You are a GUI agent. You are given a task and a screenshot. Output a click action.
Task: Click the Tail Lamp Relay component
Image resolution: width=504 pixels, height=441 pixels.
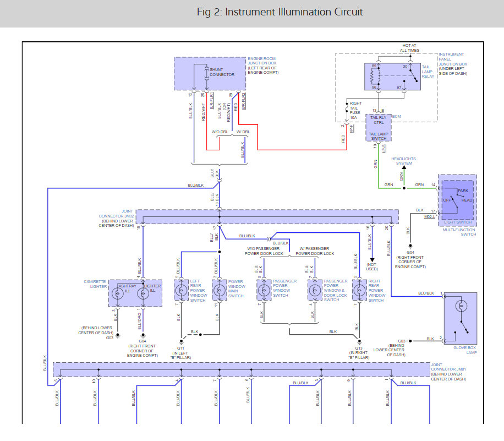click(x=392, y=77)
